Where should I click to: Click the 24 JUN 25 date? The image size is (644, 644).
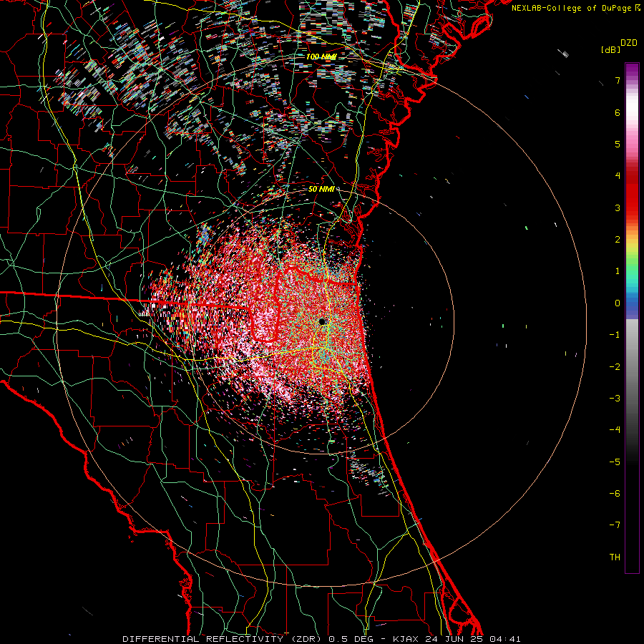[x=453, y=639]
